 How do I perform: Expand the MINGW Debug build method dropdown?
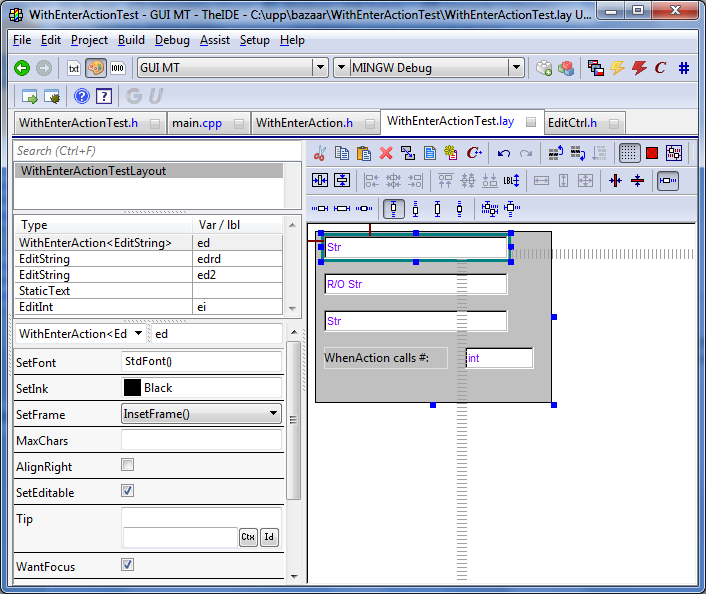pos(516,68)
